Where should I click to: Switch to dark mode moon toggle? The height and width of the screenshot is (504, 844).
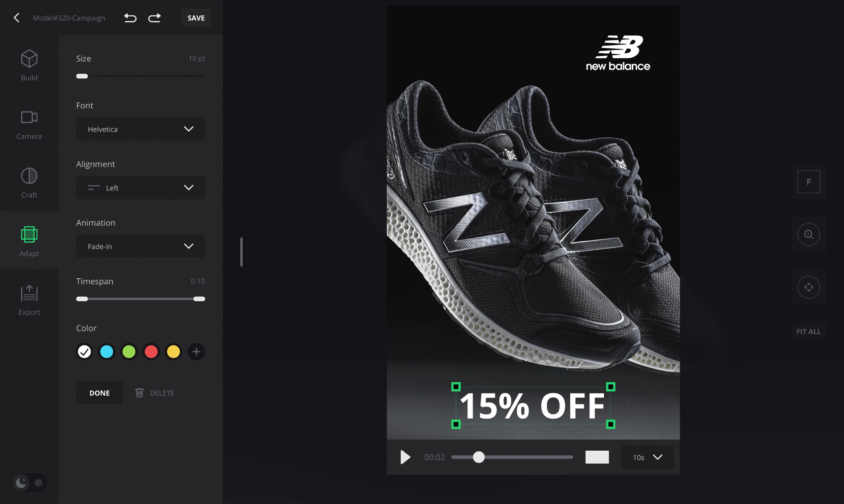21,483
